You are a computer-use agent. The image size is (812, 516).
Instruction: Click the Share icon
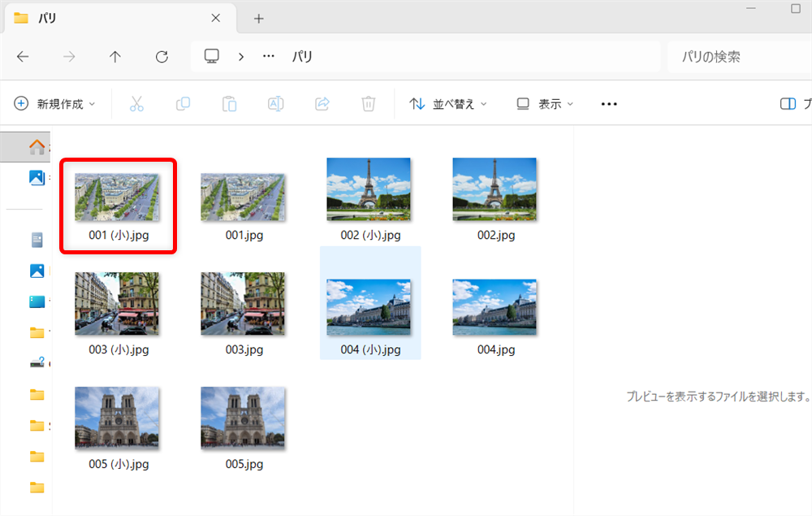tap(322, 103)
